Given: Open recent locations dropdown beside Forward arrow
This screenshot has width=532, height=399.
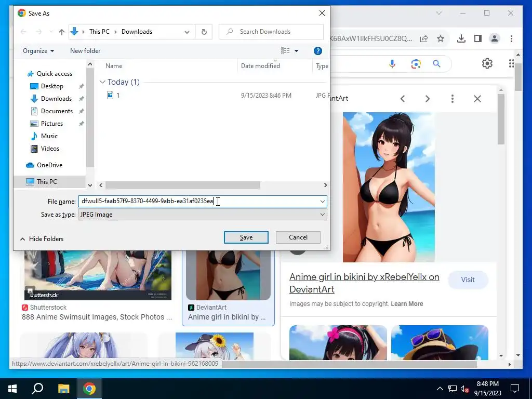Looking at the screenshot, I should pos(51,32).
